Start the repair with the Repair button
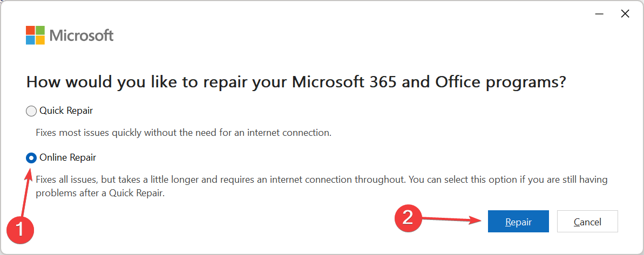644x255 pixels. [x=518, y=222]
